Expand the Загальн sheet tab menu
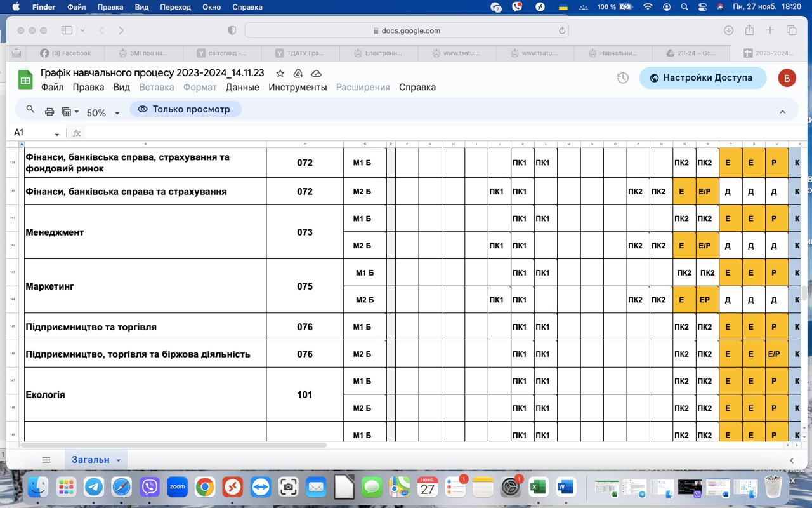 [x=119, y=460]
